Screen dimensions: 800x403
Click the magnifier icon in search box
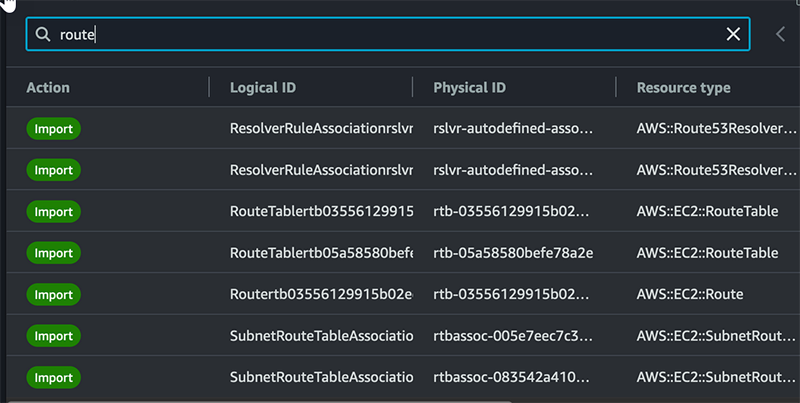[x=43, y=34]
